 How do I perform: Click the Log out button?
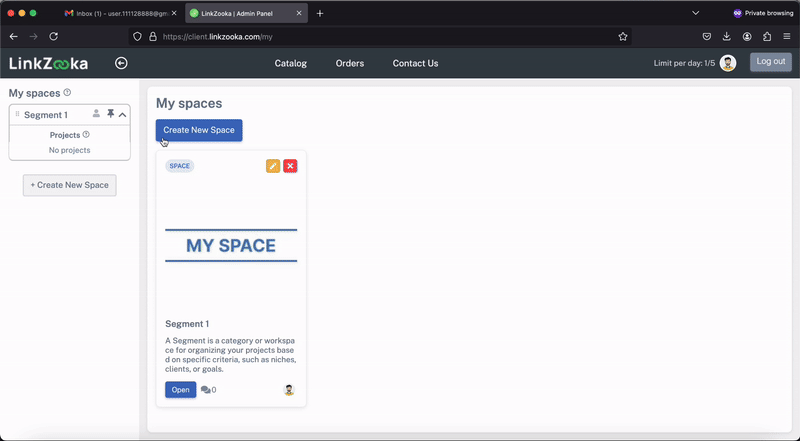pos(771,62)
